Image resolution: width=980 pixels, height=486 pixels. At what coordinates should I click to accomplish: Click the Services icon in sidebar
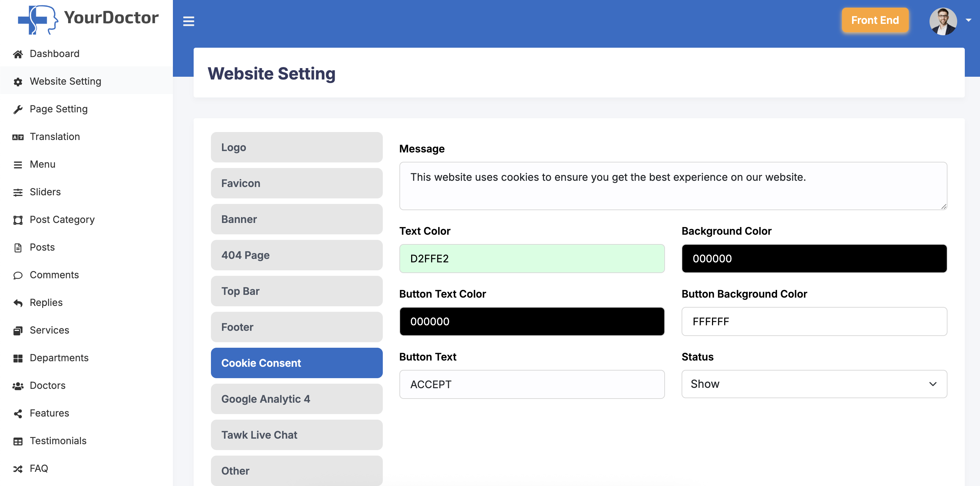(18, 331)
